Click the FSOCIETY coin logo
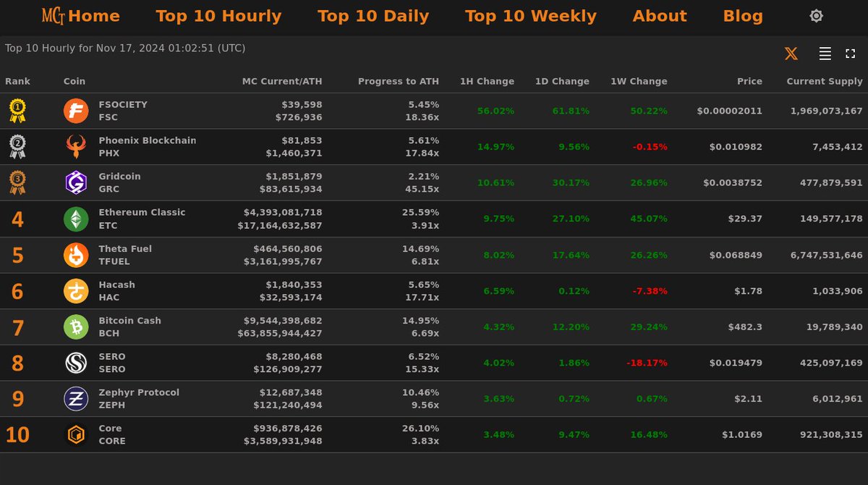This screenshot has height=485, width=868. (76, 111)
